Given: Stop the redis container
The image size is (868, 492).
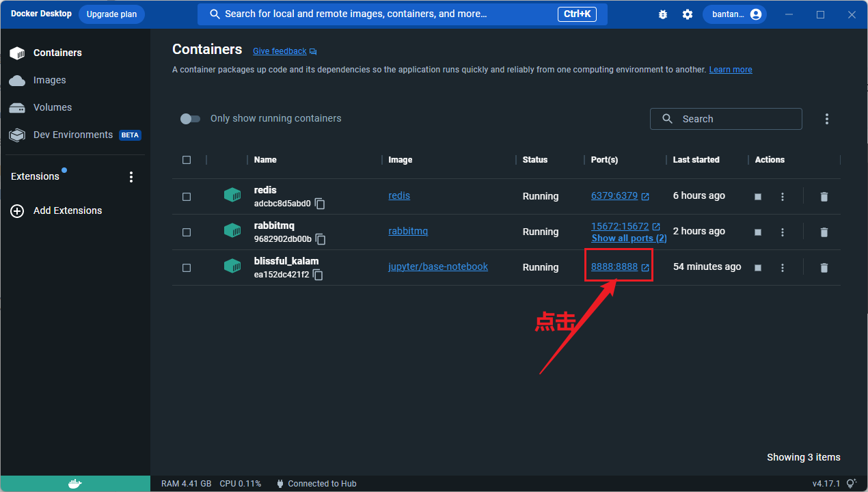Looking at the screenshot, I should click(758, 196).
